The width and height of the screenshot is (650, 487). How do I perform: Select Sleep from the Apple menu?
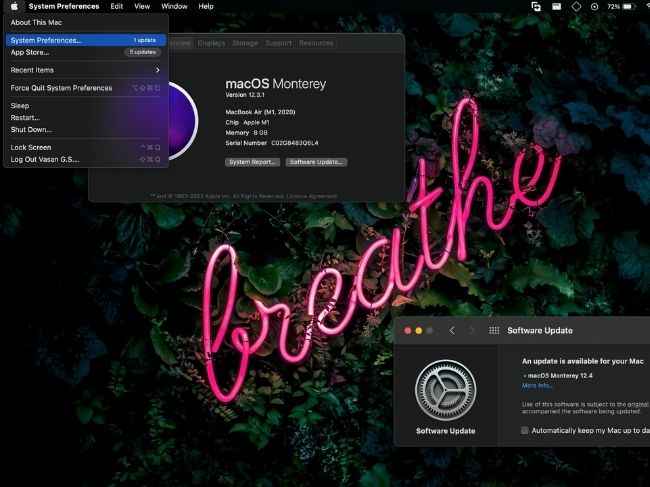click(86, 106)
